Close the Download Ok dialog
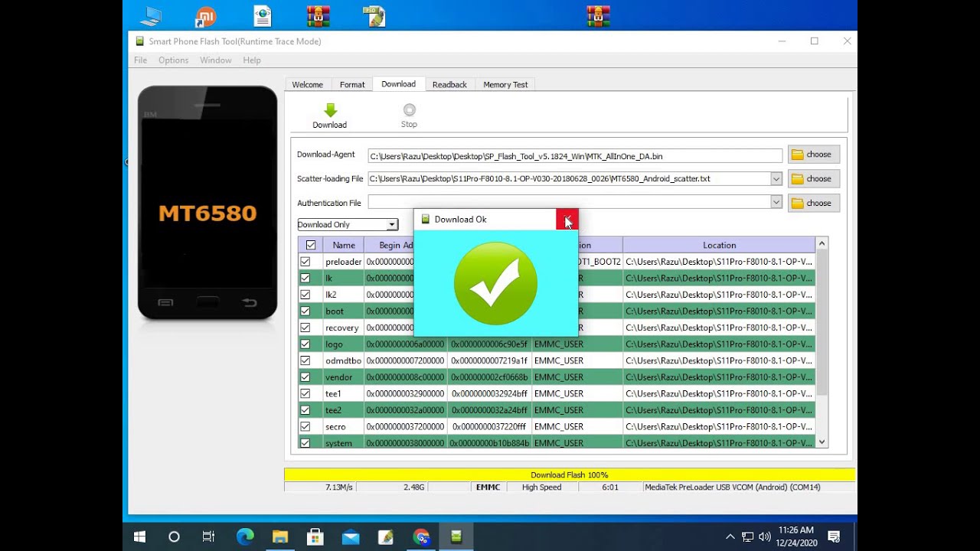 [x=567, y=220]
